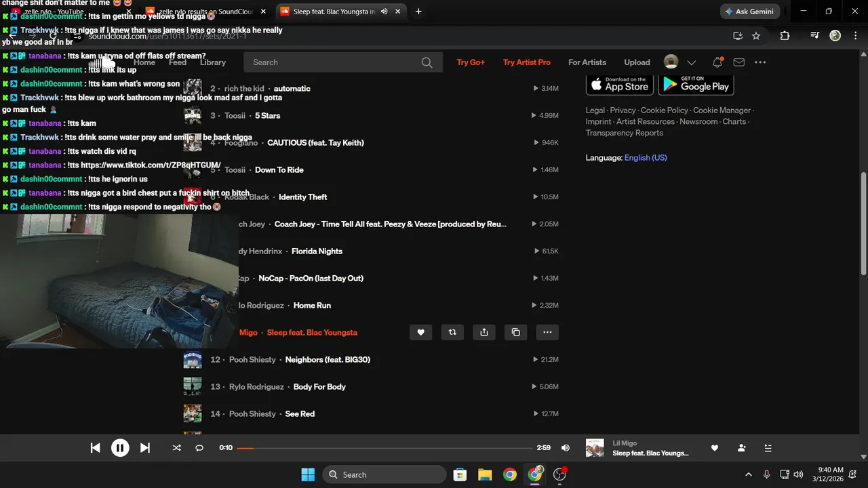Like the current track in player bar
The height and width of the screenshot is (488, 868).
click(x=714, y=448)
